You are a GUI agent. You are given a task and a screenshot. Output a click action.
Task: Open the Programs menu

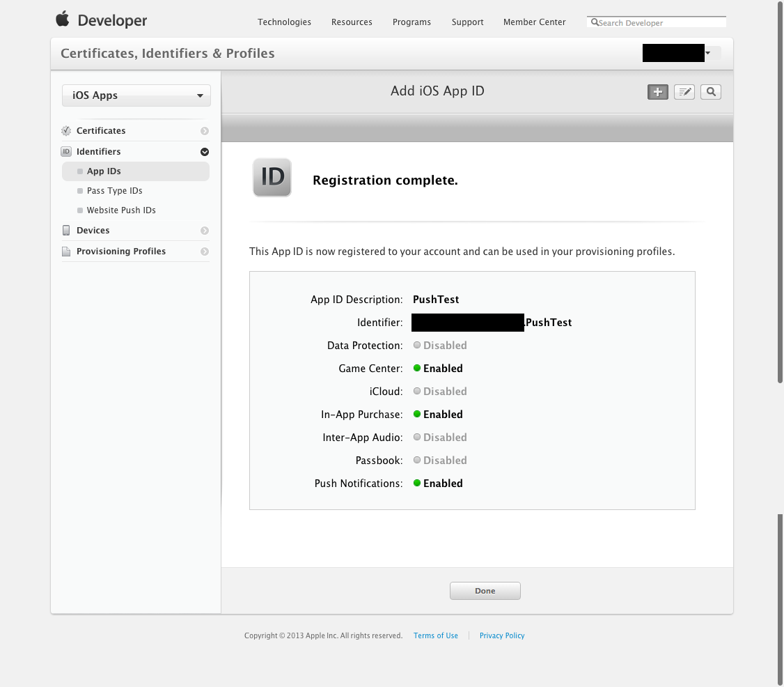pos(411,22)
